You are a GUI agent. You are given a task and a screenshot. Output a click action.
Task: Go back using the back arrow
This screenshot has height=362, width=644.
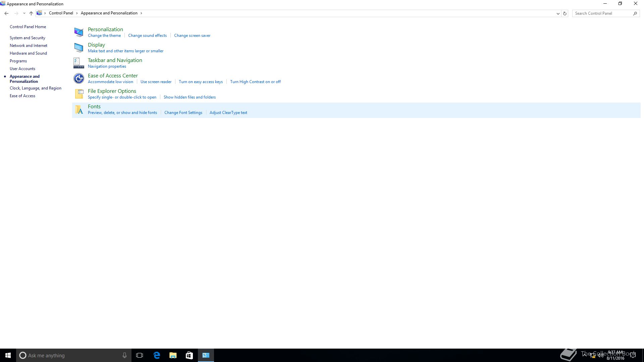tap(6, 13)
